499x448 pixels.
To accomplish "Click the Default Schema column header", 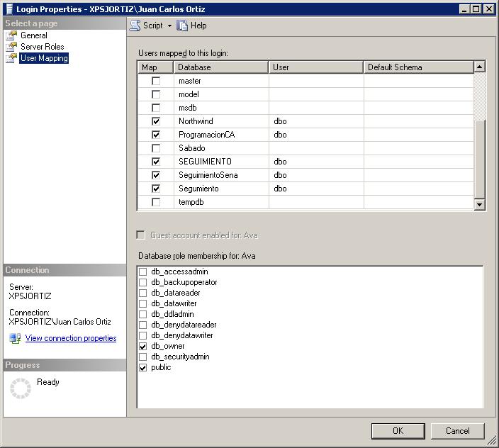I will point(418,67).
